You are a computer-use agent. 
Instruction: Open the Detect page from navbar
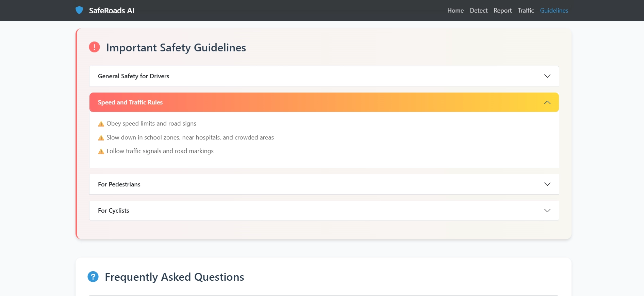pos(478,11)
